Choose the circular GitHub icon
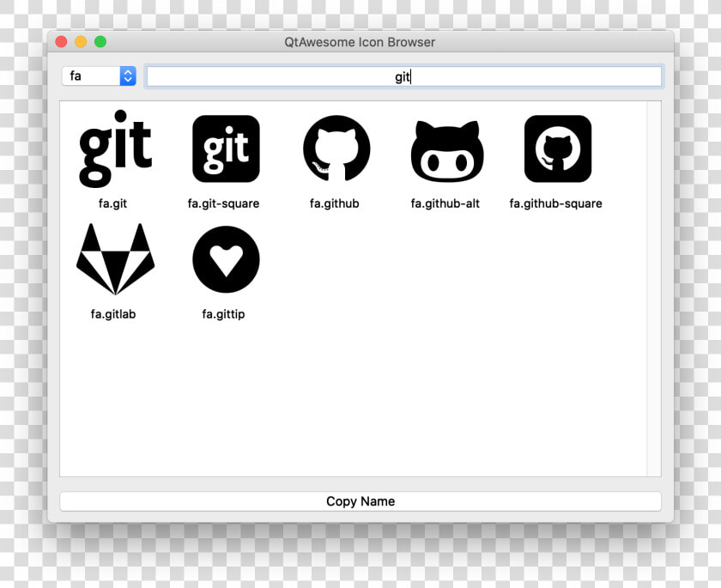The image size is (721, 588). tap(336, 148)
